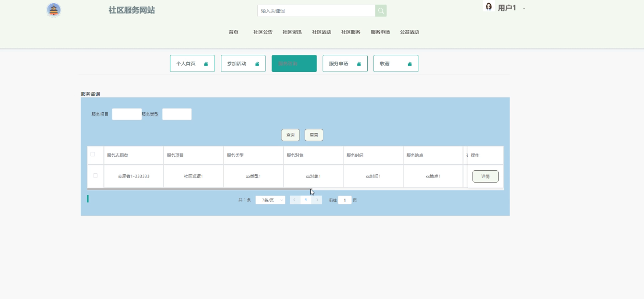This screenshot has height=299, width=644.
Task: Open 公益活动 in the top navigation
Action: 410,32
